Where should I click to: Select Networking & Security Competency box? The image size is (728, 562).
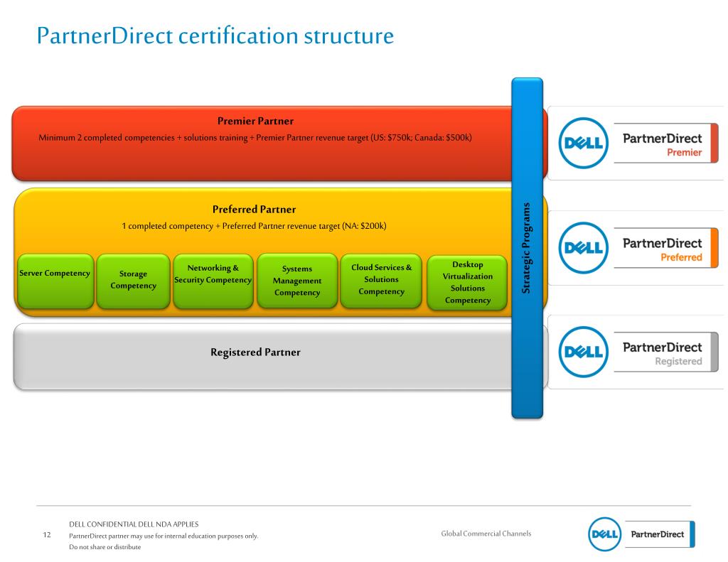coord(213,281)
